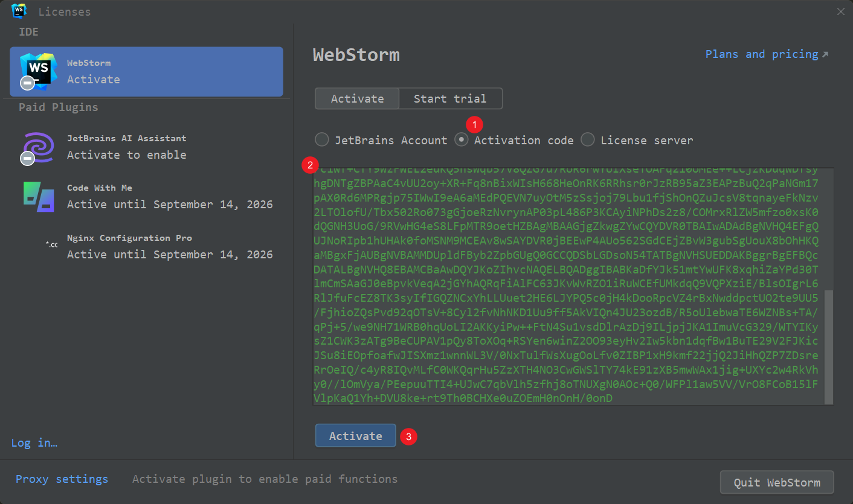
Task: Switch to the Activate tab
Action: [x=357, y=98]
